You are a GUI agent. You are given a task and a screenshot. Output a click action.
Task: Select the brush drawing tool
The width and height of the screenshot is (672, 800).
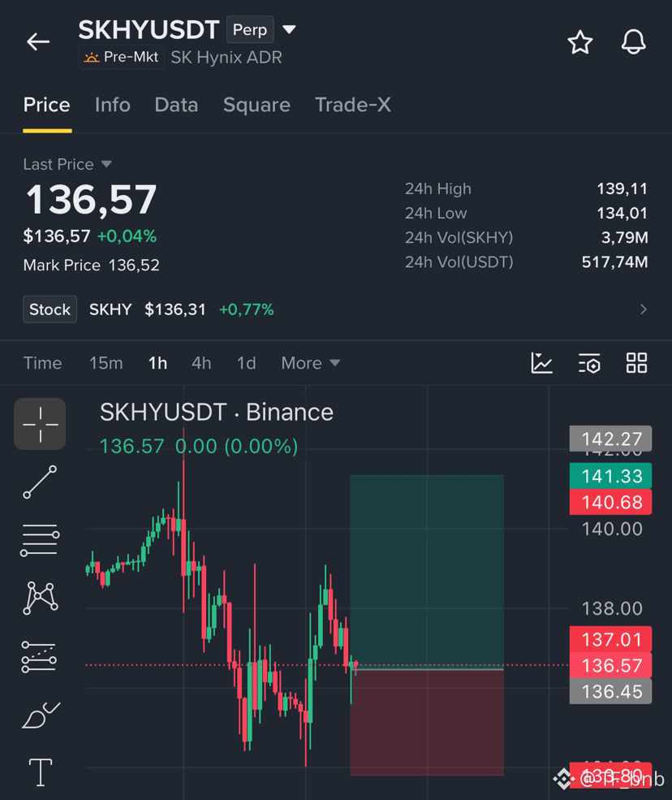[x=41, y=716]
